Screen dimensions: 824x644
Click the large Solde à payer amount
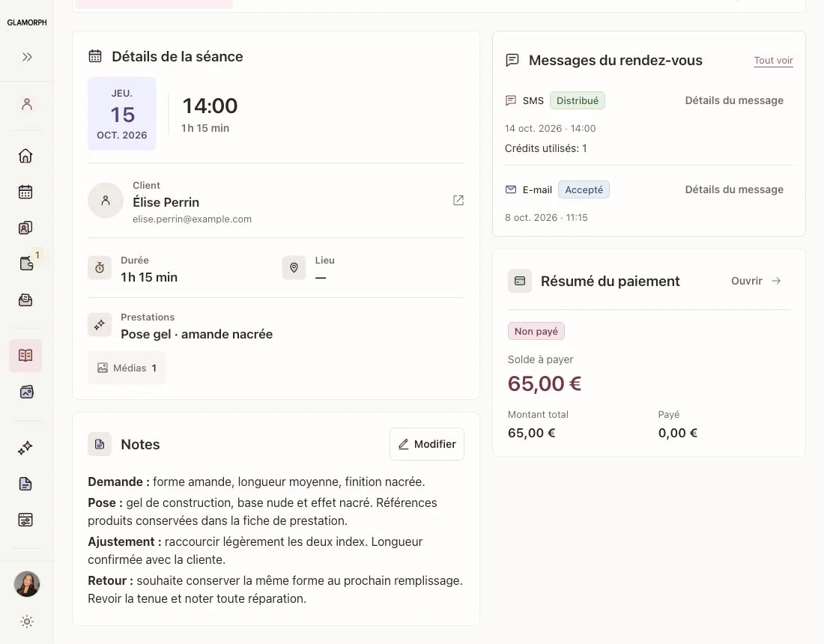pos(545,383)
